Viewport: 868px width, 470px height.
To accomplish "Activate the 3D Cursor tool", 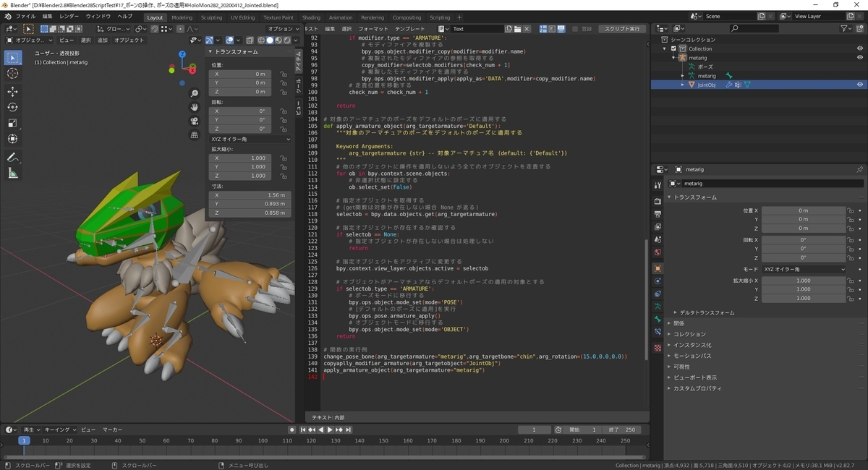I will 12,73.
